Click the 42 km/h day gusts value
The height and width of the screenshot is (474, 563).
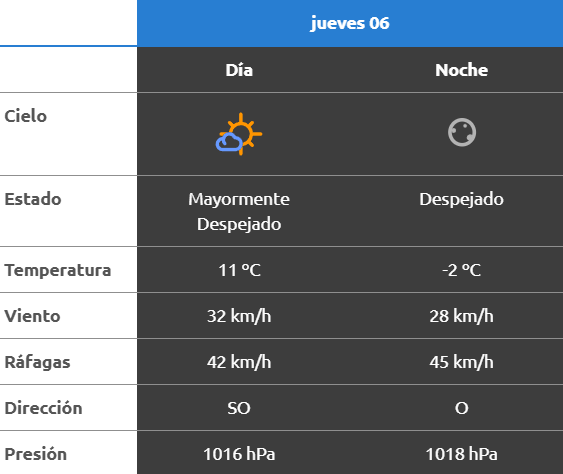[x=239, y=362]
